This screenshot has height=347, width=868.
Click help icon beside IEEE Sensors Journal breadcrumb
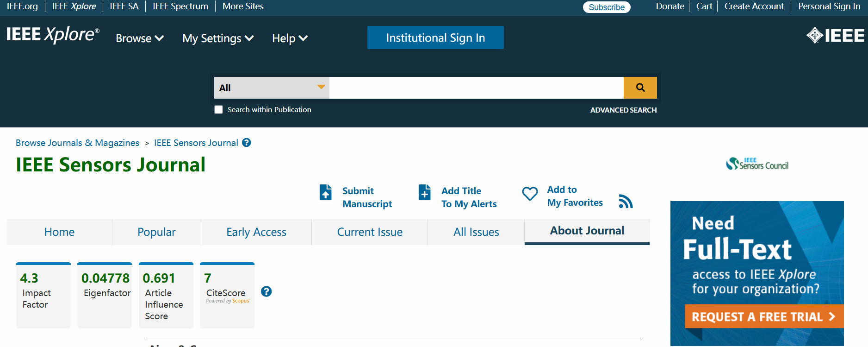point(247,143)
